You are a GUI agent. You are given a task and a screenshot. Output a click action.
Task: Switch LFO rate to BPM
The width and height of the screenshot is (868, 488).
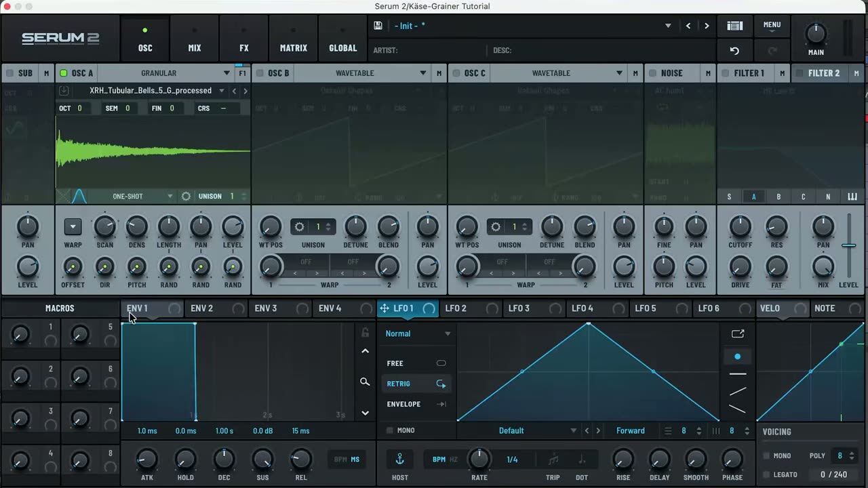pos(439,460)
